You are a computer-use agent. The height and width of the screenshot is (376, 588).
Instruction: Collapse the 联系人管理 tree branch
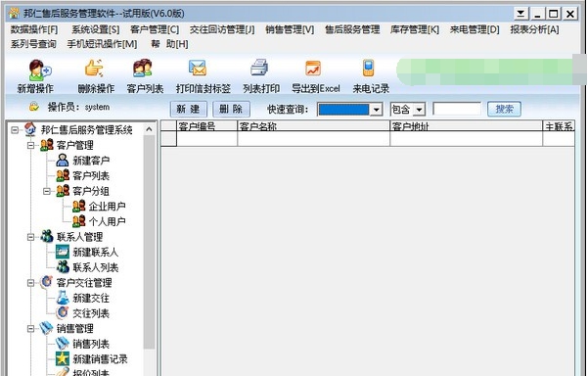coord(30,237)
